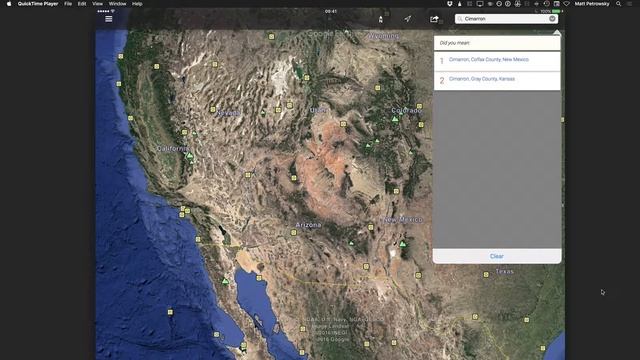Open Notification Center icon in menu bar
The width and height of the screenshot is (640, 360).
[x=630, y=4]
